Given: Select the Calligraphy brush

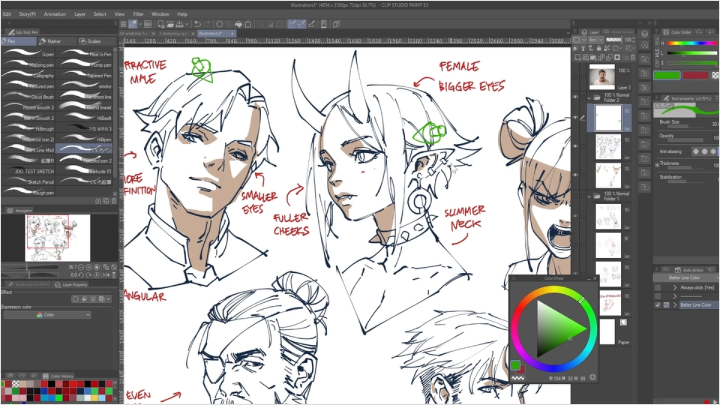Looking at the screenshot, I should (29, 75).
